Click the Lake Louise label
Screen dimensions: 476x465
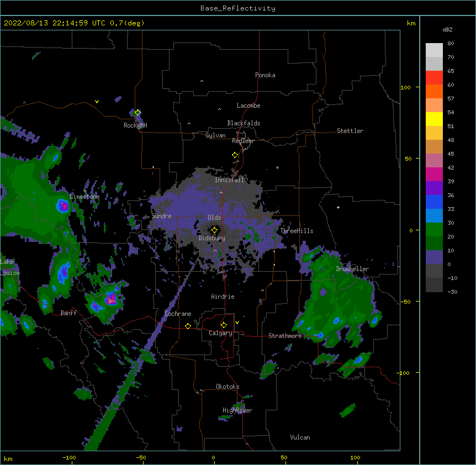(10, 267)
